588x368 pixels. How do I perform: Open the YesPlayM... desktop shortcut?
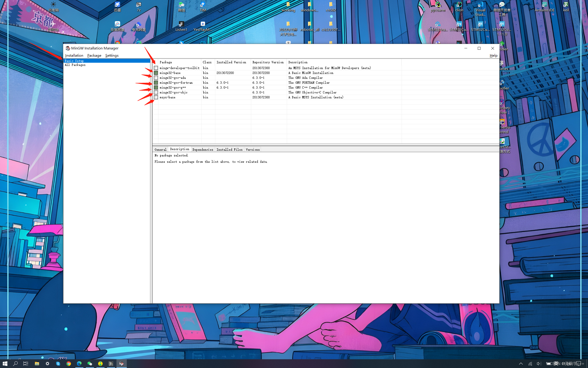click(x=203, y=26)
